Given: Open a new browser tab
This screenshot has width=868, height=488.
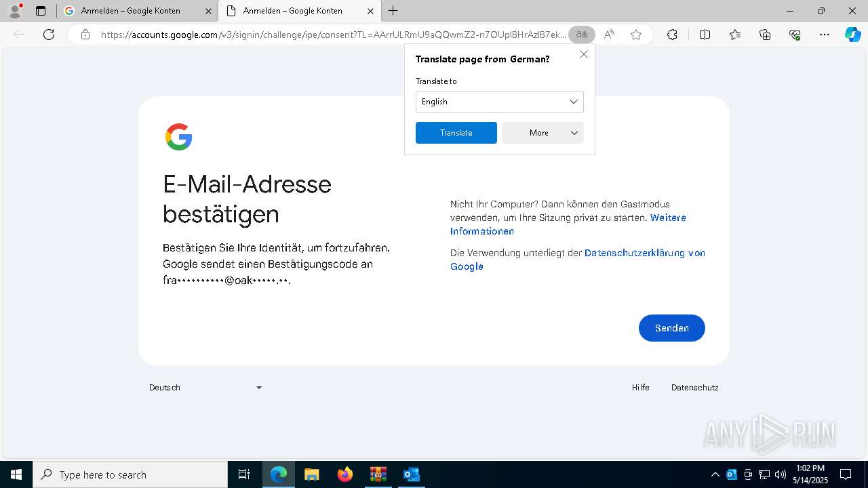Looking at the screenshot, I should (393, 11).
